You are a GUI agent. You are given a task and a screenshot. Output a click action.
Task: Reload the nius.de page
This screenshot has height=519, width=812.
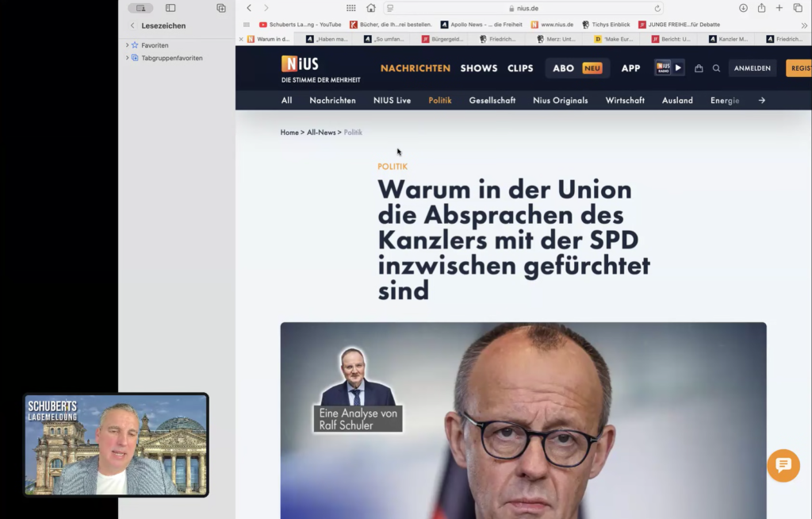pos(657,8)
